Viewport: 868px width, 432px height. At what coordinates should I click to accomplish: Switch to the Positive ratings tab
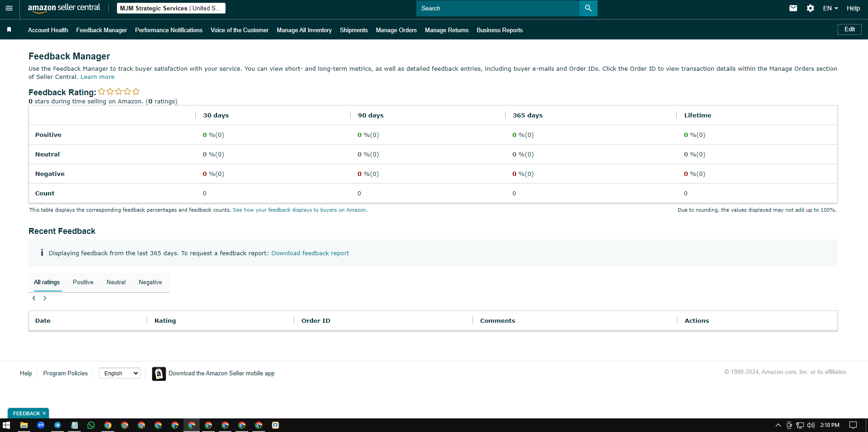pyautogui.click(x=83, y=282)
